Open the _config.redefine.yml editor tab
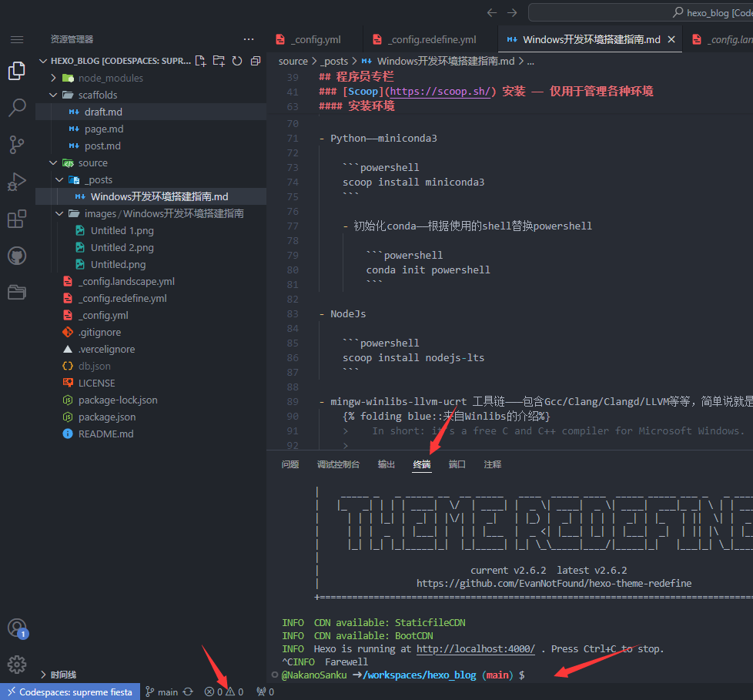The height and width of the screenshot is (700, 753). tap(425, 39)
